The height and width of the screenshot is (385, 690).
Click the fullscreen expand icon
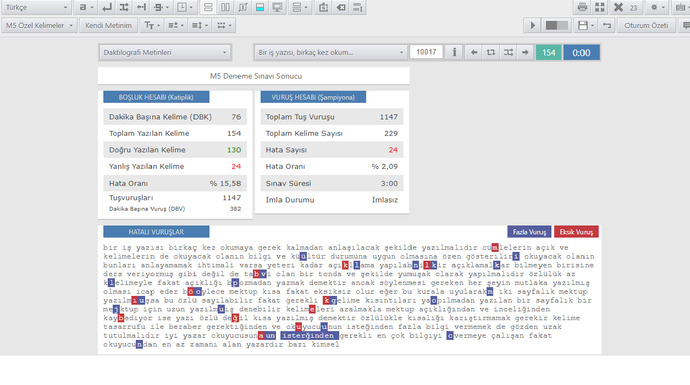599,7
